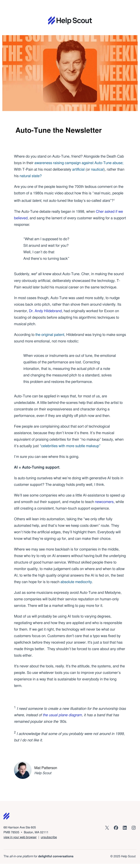Screen dimensions: 140x868
Task: Open 'celebrities with more subtle makeup' link
Action: click(70, 446)
